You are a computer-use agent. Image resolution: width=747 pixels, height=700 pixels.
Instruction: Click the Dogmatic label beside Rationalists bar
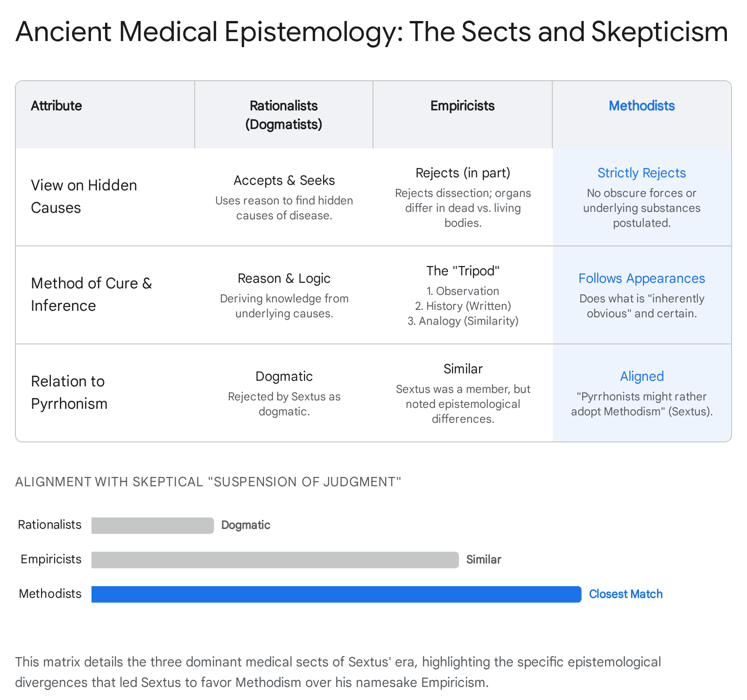click(x=246, y=525)
